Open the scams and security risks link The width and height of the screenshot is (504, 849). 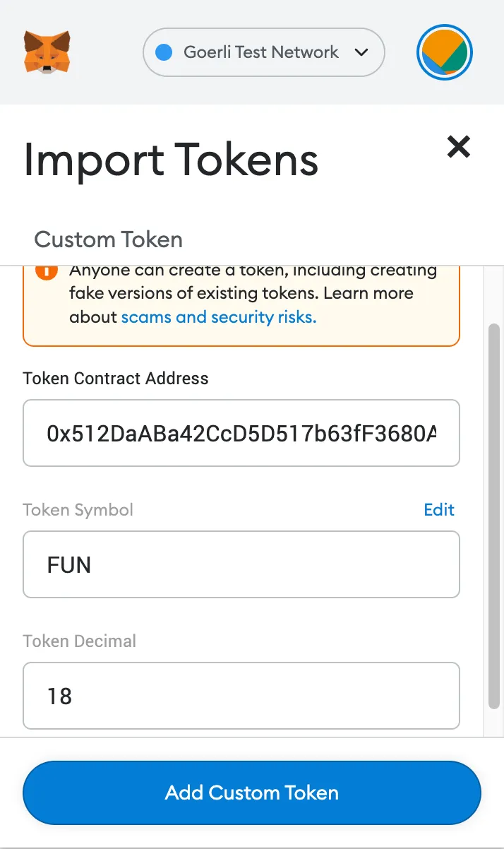tap(219, 317)
